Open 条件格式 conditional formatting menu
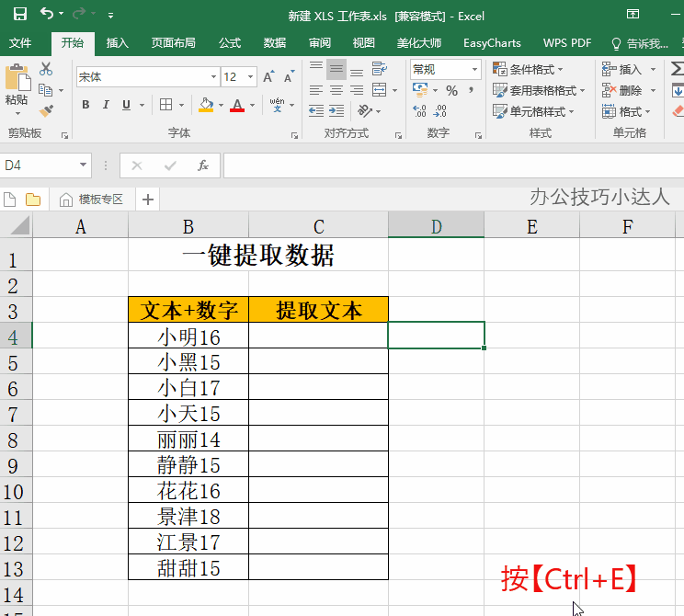This screenshot has height=616, width=684. pyautogui.click(x=528, y=69)
